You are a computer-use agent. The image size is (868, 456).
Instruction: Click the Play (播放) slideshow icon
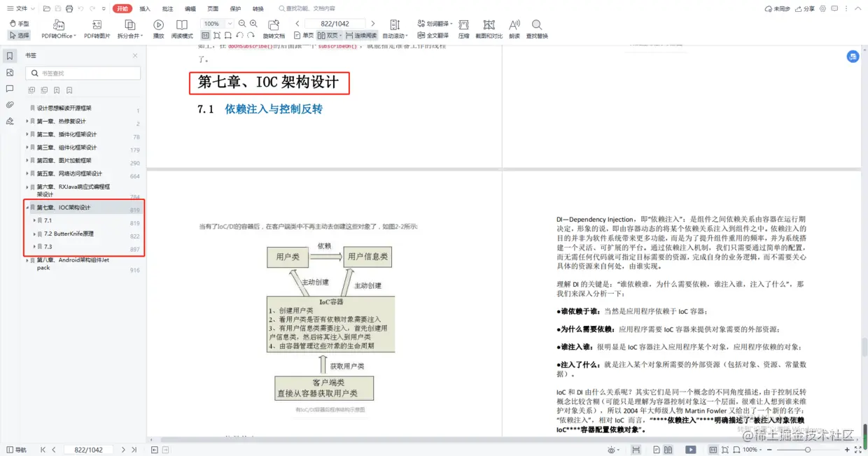(158, 25)
